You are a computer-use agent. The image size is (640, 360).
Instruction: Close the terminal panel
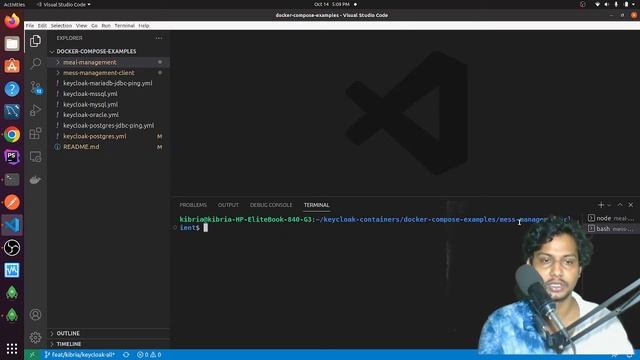[x=631, y=205]
